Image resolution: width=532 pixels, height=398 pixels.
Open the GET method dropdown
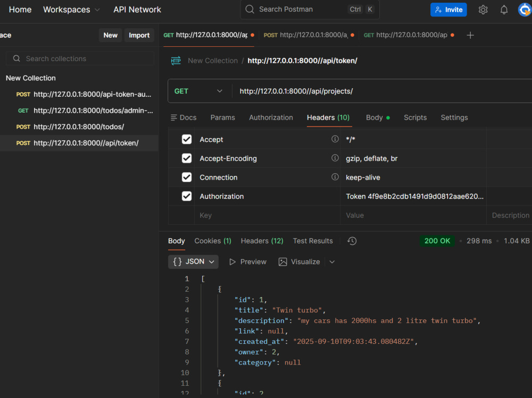tap(198, 91)
